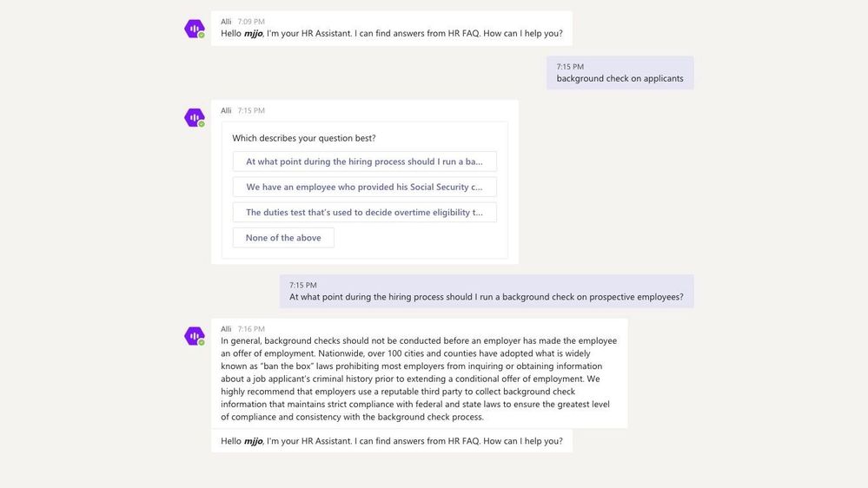Click the 'ban the box' answer message
The image size is (868, 488).
pos(419,373)
